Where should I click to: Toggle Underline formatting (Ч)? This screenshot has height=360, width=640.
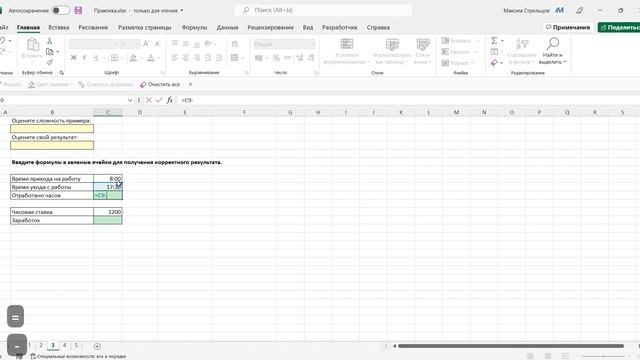coord(96,58)
